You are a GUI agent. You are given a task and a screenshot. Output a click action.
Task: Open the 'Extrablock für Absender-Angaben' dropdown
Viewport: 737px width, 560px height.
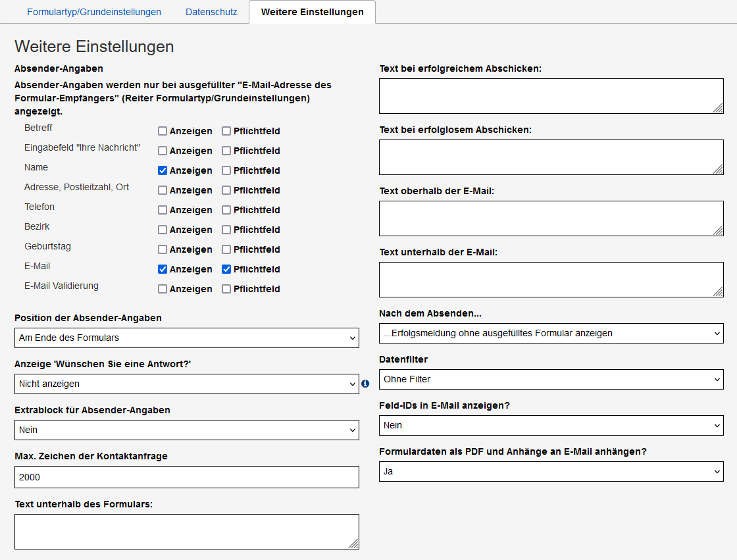coord(186,430)
